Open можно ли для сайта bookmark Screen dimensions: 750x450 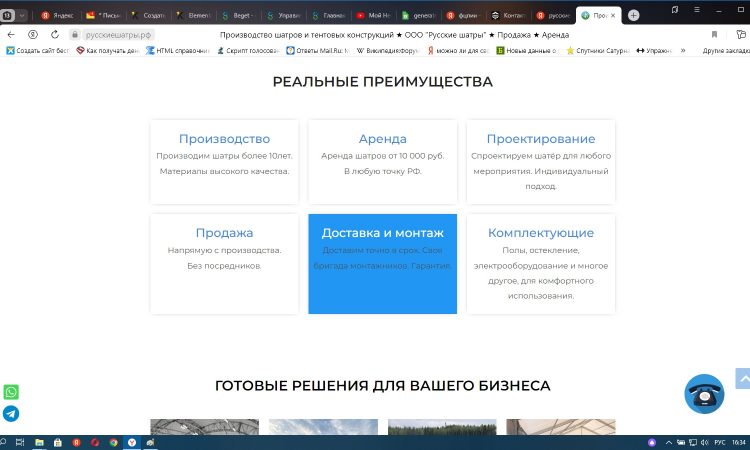(458, 50)
